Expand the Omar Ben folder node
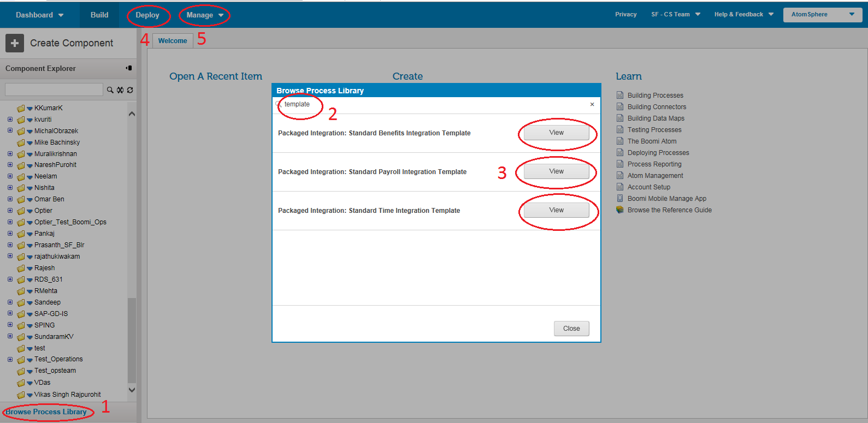868x423 pixels. point(10,199)
